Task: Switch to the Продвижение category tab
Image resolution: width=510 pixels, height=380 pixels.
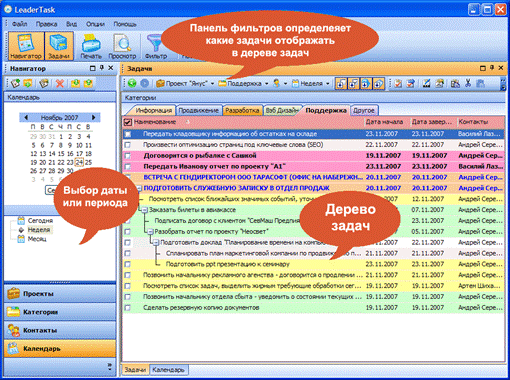Action: pyautogui.click(x=199, y=110)
